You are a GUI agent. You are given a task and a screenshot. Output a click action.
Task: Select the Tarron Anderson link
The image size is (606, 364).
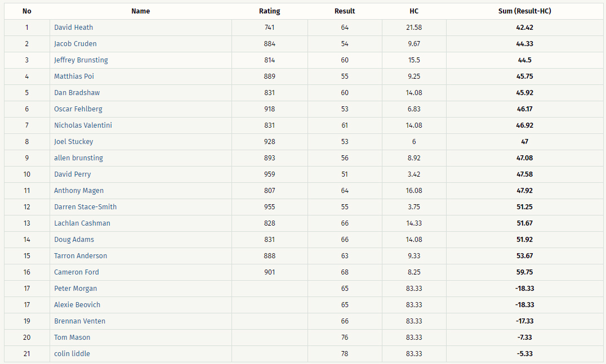tap(81, 255)
